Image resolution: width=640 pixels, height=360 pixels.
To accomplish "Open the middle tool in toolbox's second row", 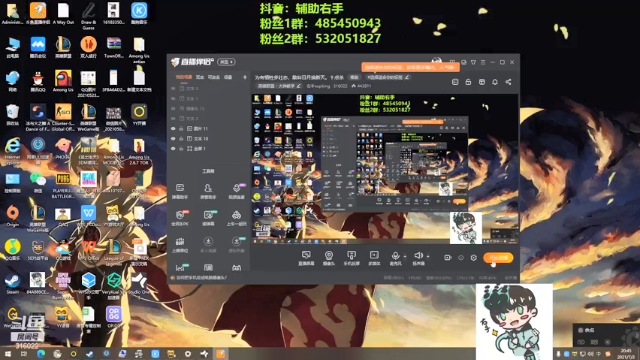I will tap(208, 218).
